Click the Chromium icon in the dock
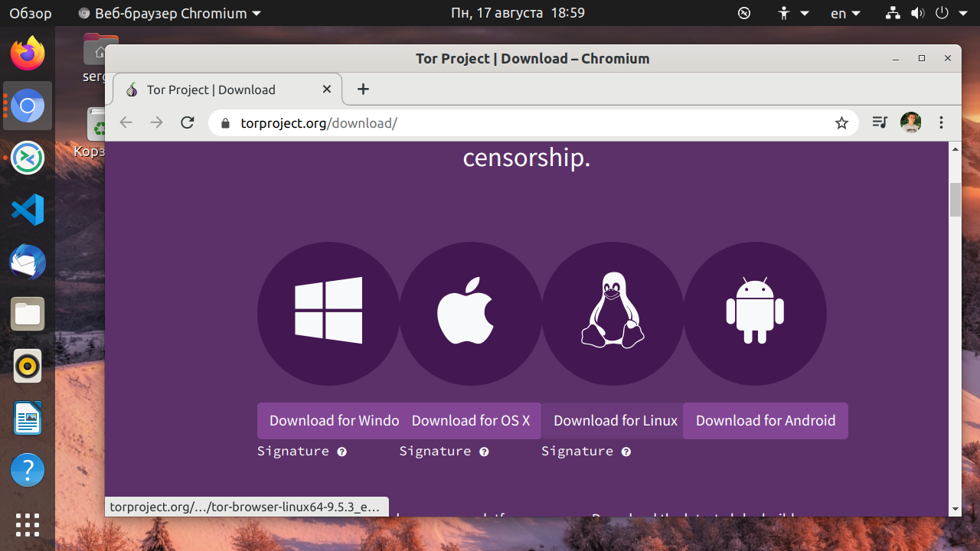Screen dimensions: 980x551 pyautogui.click(x=28, y=106)
